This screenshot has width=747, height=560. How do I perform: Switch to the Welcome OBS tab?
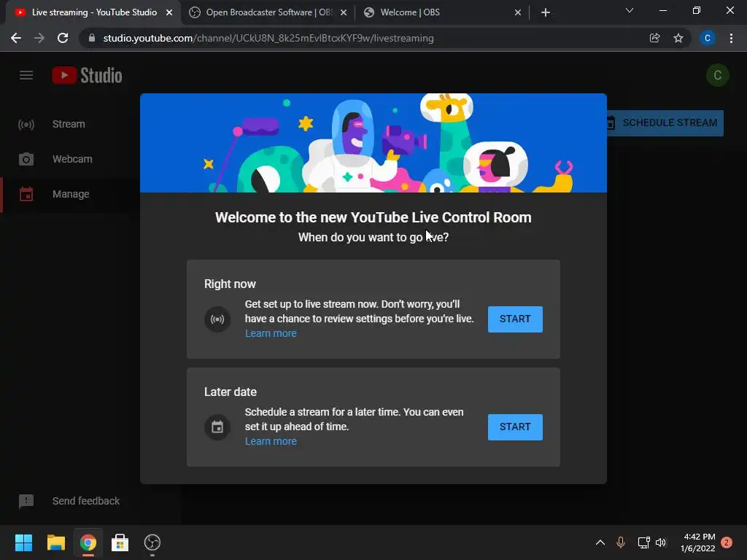pyautogui.click(x=442, y=12)
